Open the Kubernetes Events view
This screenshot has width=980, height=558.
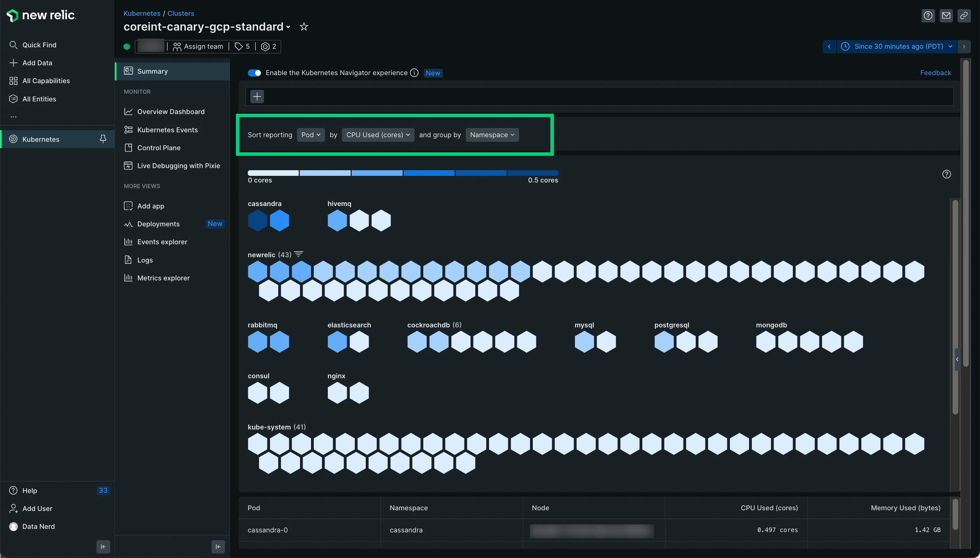tap(167, 129)
